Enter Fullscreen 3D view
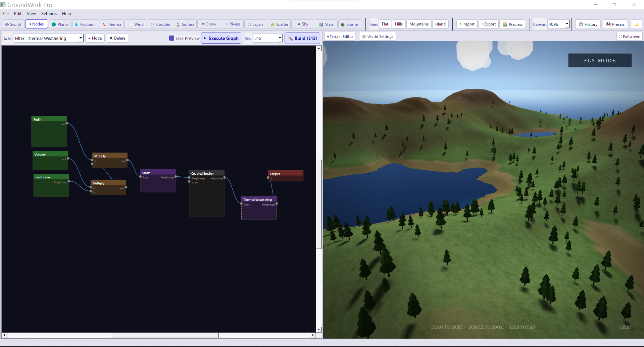This screenshot has height=347, width=644. (630, 37)
